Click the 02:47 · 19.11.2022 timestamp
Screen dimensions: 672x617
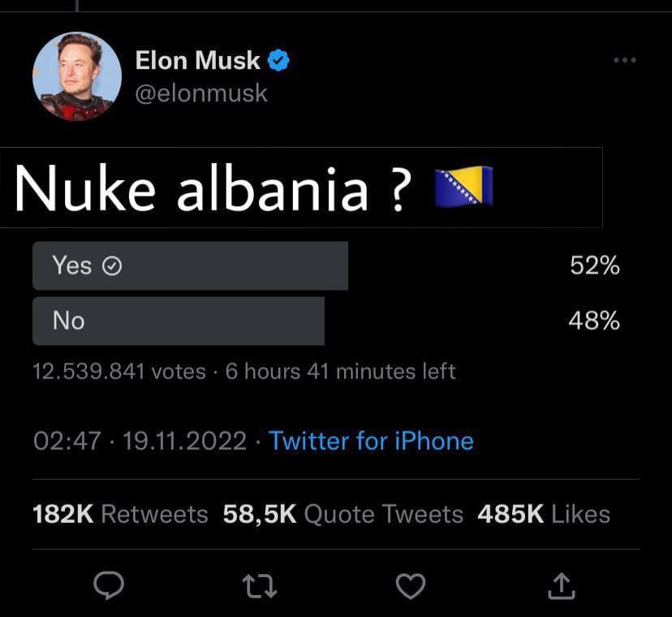coord(140,441)
